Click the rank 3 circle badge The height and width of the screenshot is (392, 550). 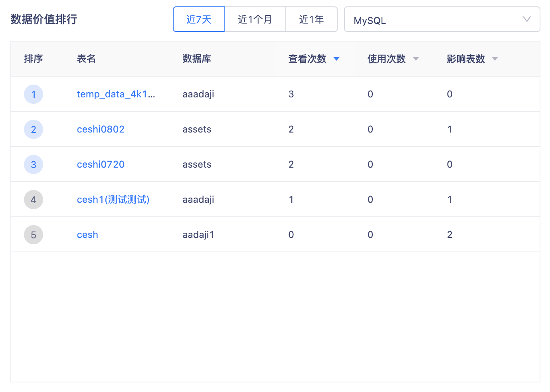click(34, 164)
